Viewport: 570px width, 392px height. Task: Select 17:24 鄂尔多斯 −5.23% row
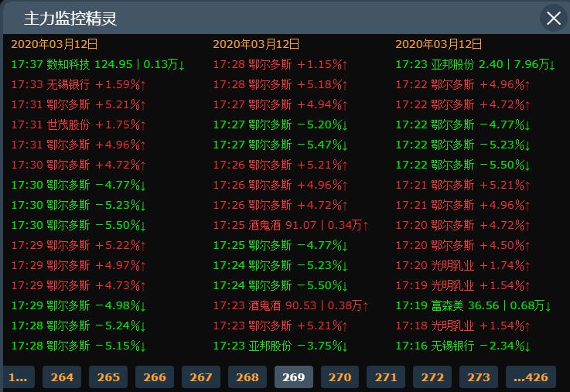(280, 265)
